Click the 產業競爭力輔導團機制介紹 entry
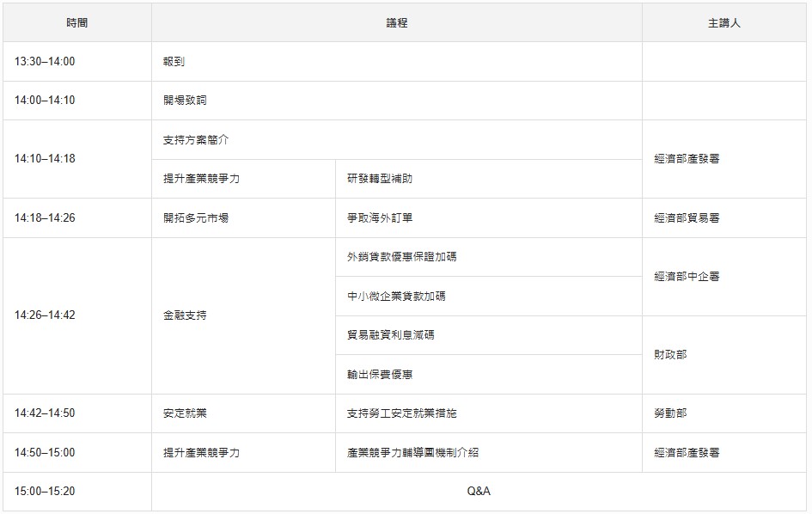Viewport: 812px width, 514px height. click(x=413, y=453)
